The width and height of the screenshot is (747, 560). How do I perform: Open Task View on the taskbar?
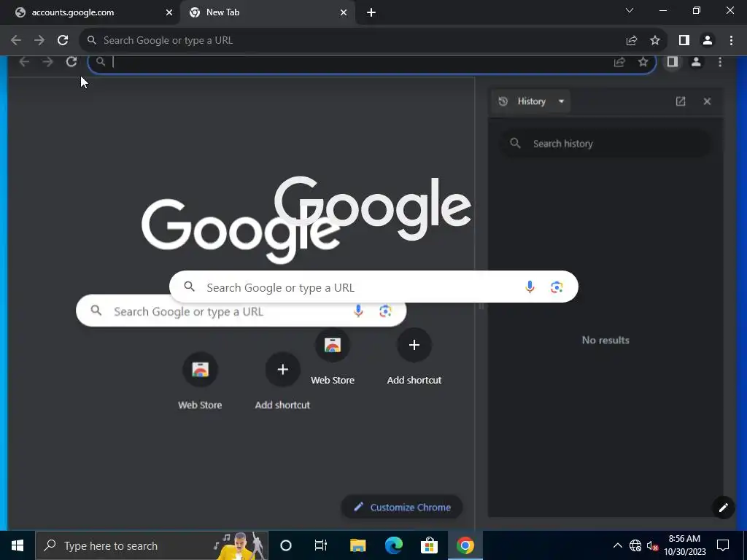[321, 545]
